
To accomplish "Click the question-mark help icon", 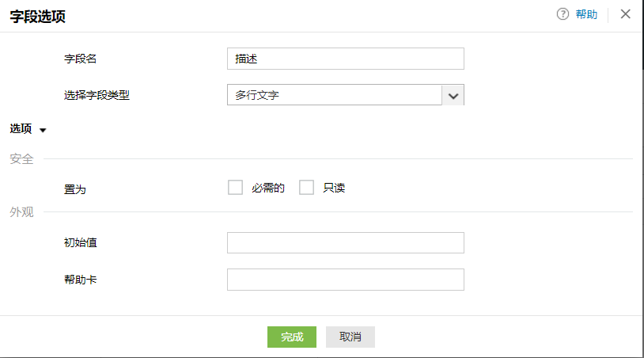I will pyautogui.click(x=563, y=14).
